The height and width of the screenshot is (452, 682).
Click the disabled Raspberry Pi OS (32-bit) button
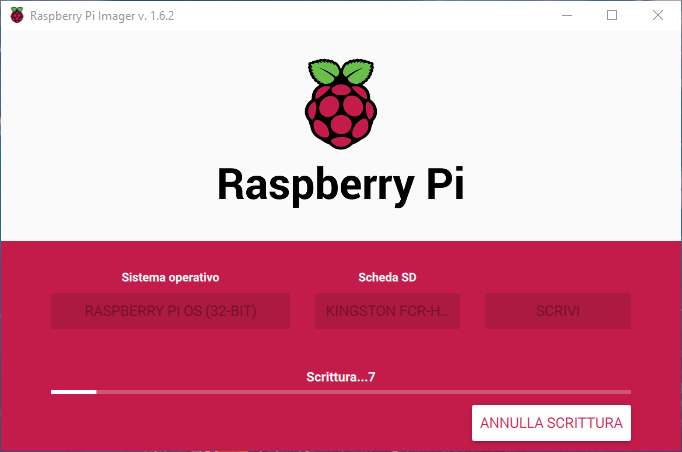pos(170,311)
